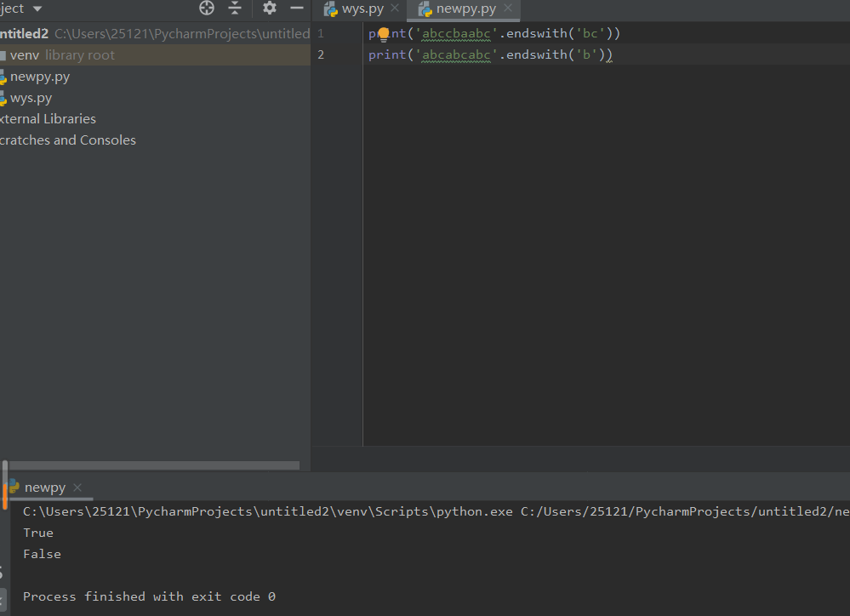This screenshot has height=616, width=850.
Task: Click the string 'abccbaabc' in line 1
Action: click(456, 34)
